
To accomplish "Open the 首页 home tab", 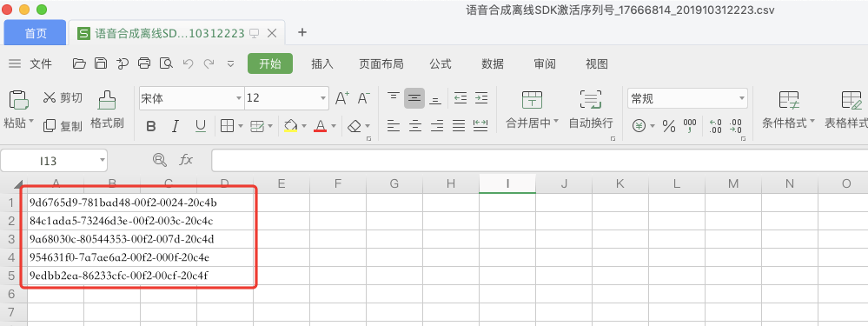I will click(36, 33).
